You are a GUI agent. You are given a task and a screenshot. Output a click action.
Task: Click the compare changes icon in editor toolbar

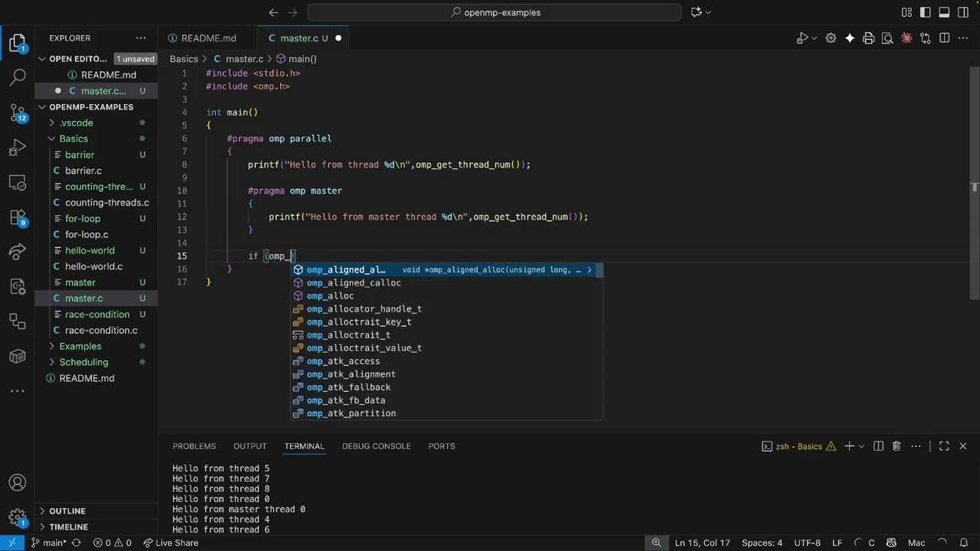(x=926, y=38)
